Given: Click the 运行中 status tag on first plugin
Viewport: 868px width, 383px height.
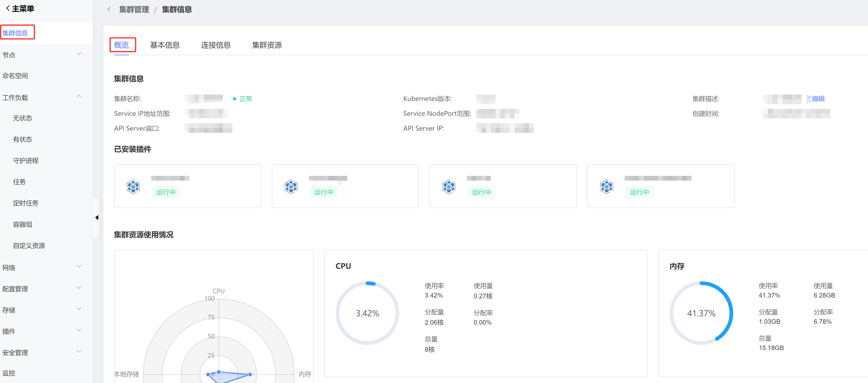Looking at the screenshot, I should coord(166,192).
